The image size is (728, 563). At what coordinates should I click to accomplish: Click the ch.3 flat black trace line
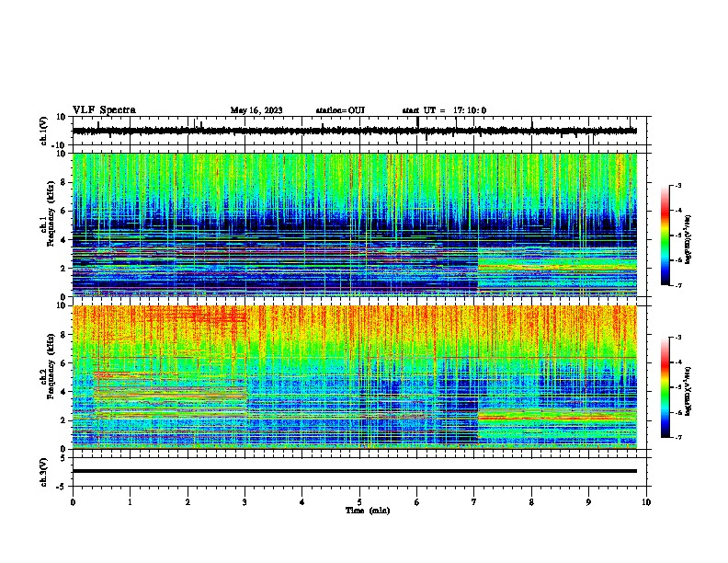354,471
